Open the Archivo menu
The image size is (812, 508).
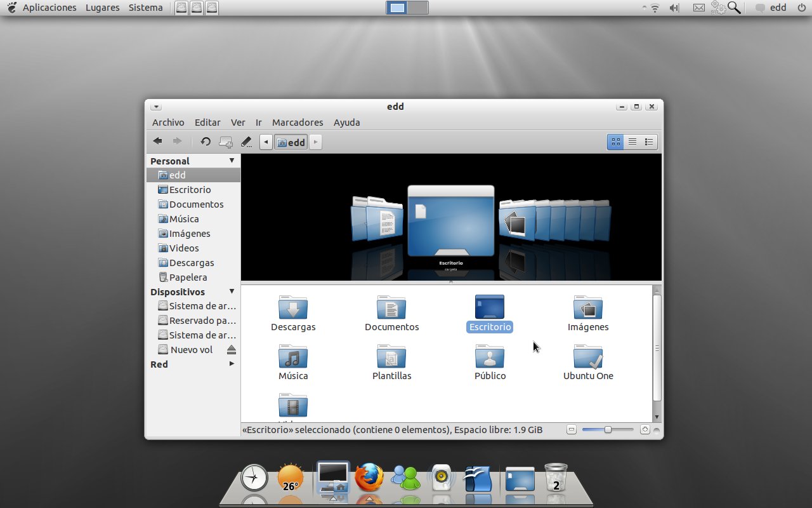tap(168, 123)
